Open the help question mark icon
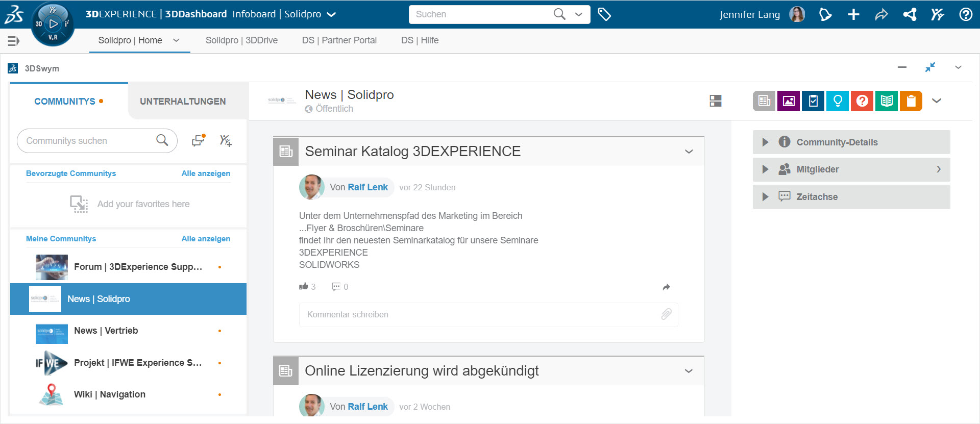 point(966,14)
